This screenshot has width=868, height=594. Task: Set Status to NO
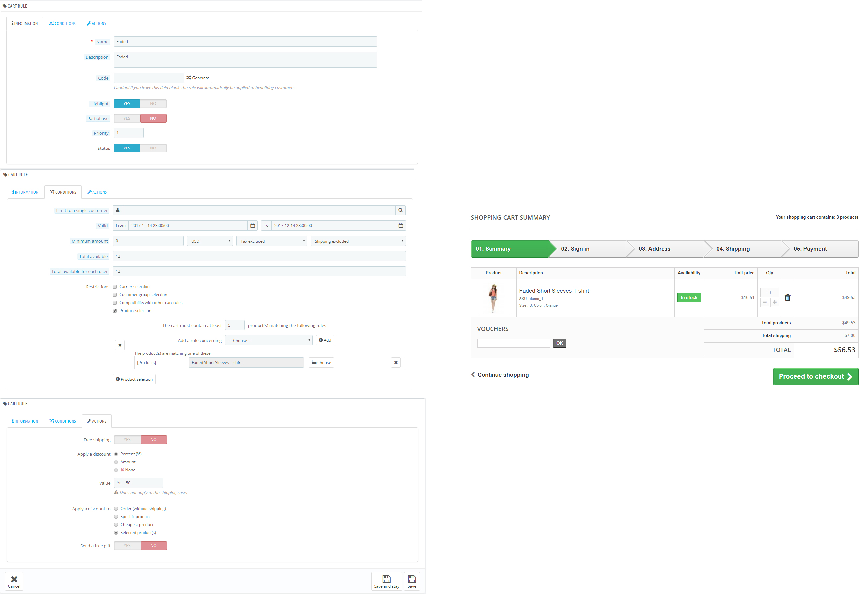coord(153,148)
